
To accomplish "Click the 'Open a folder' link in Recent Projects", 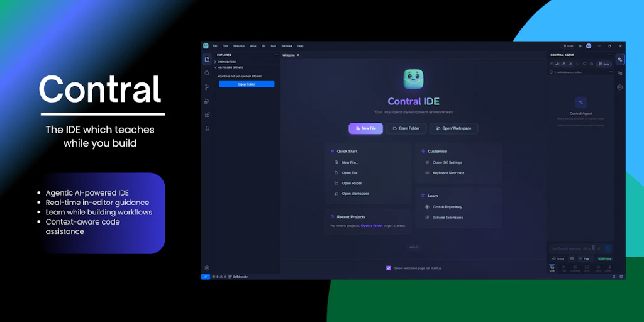I will click(x=372, y=226).
